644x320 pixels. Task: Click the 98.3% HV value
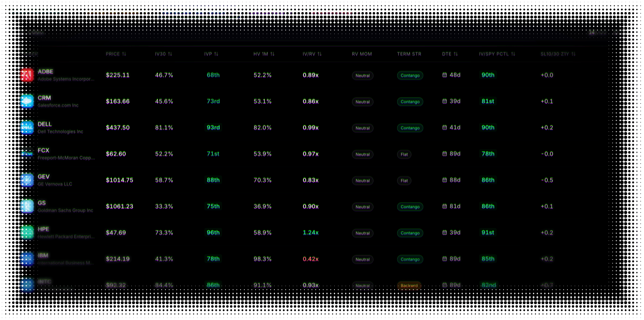262,259
